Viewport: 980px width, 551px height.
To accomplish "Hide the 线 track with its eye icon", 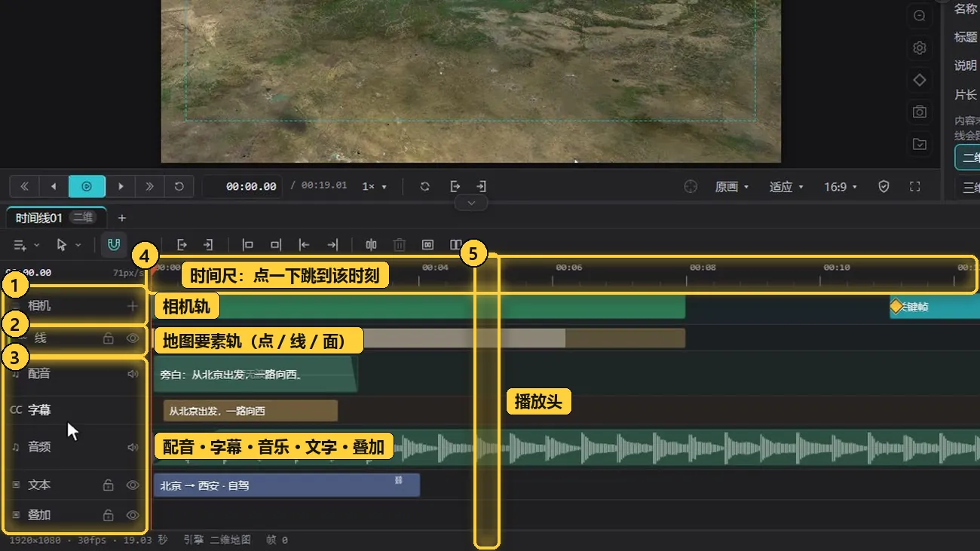I will pyautogui.click(x=133, y=338).
